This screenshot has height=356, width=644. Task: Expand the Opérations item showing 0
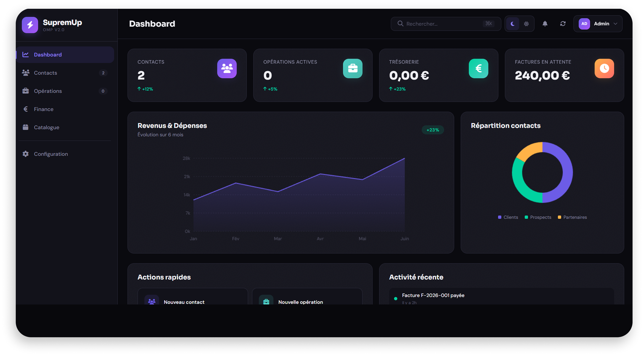103,91
